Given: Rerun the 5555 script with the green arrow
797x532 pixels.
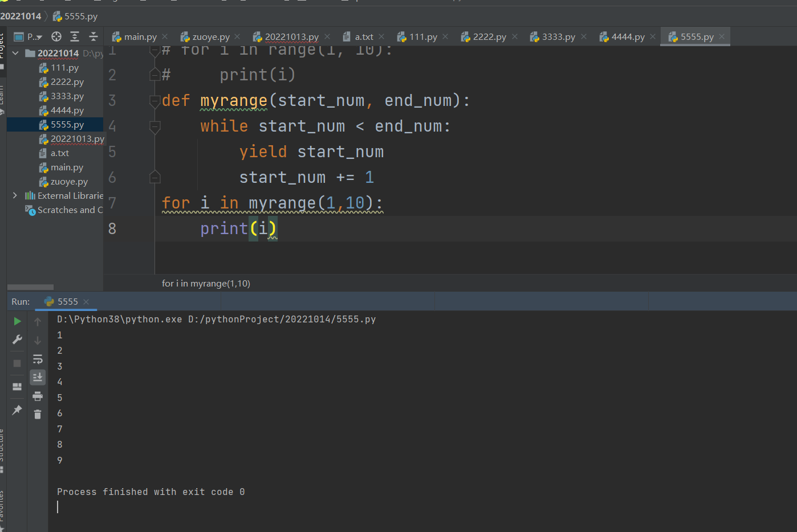Looking at the screenshot, I should coord(17,321).
